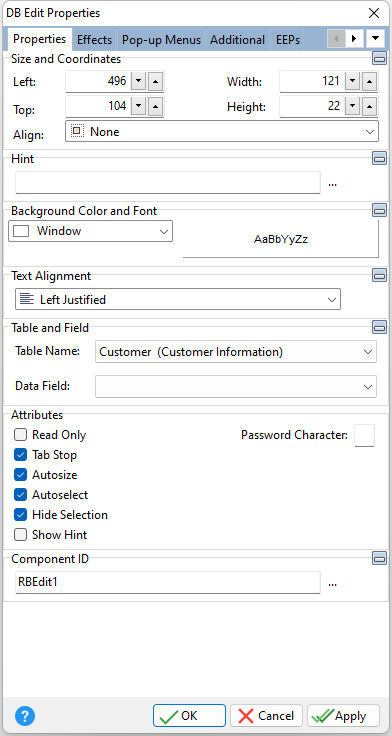Click the Top value field 104
This screenshot has width=392, height=736.
[98, 107]
